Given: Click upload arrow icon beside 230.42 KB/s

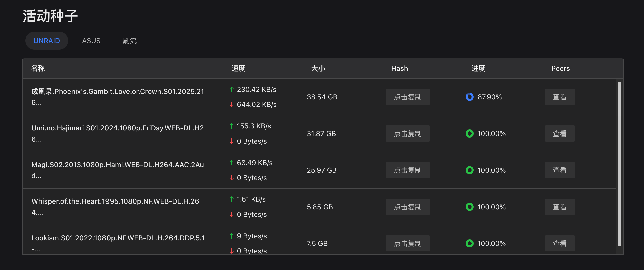Looking at the screenshot, I should point(232,89).
